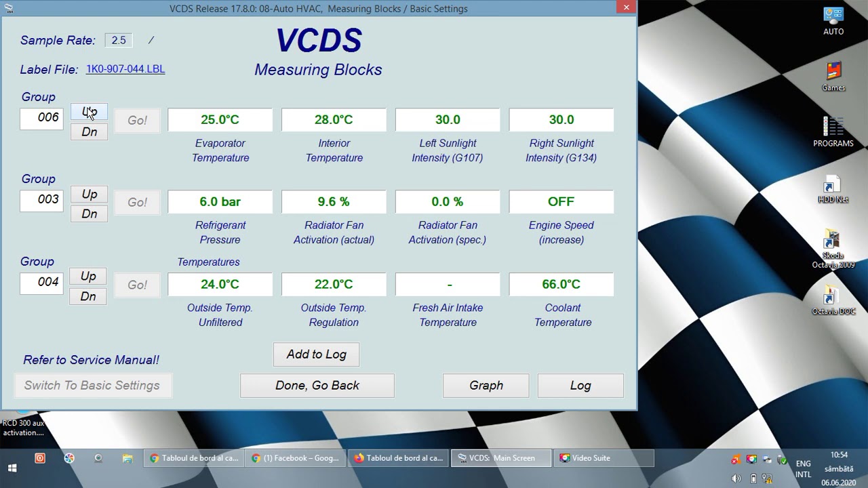Decrement group 004 with Dn button

pyautogui.click(x=88, y=296)
